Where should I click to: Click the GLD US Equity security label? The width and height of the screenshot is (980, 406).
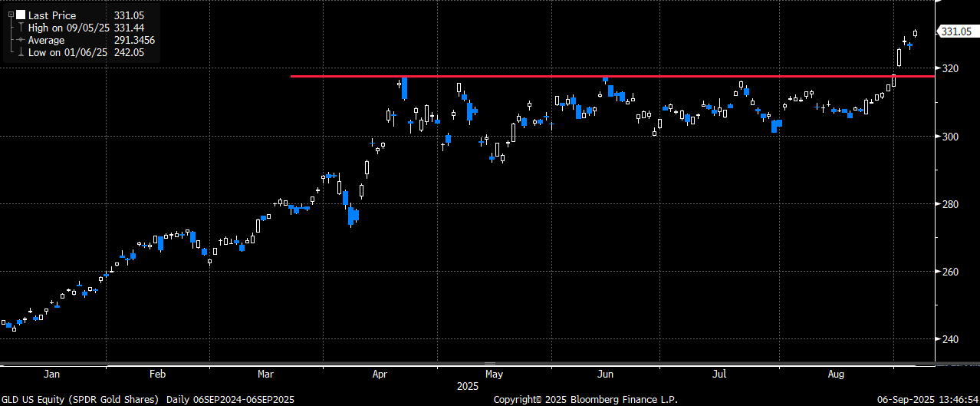(x=80, y=399)
